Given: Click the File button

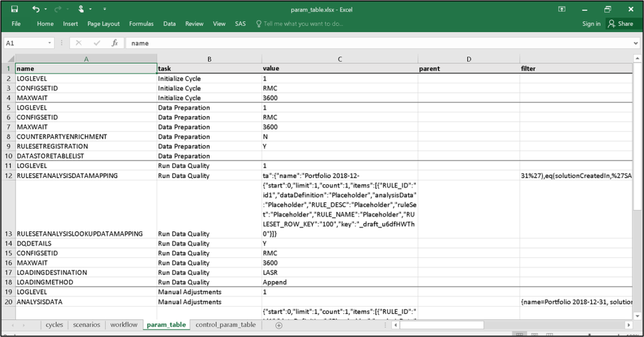Looking at the screenshot, I should [x=16, y=24].
